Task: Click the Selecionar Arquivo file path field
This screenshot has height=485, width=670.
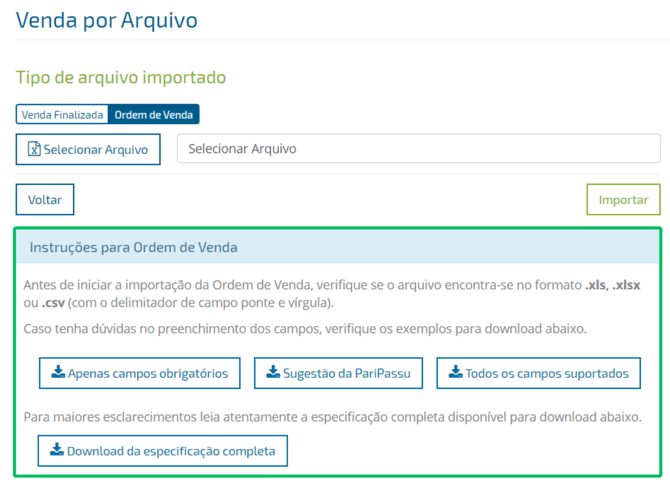Action: tap(418, 149)
